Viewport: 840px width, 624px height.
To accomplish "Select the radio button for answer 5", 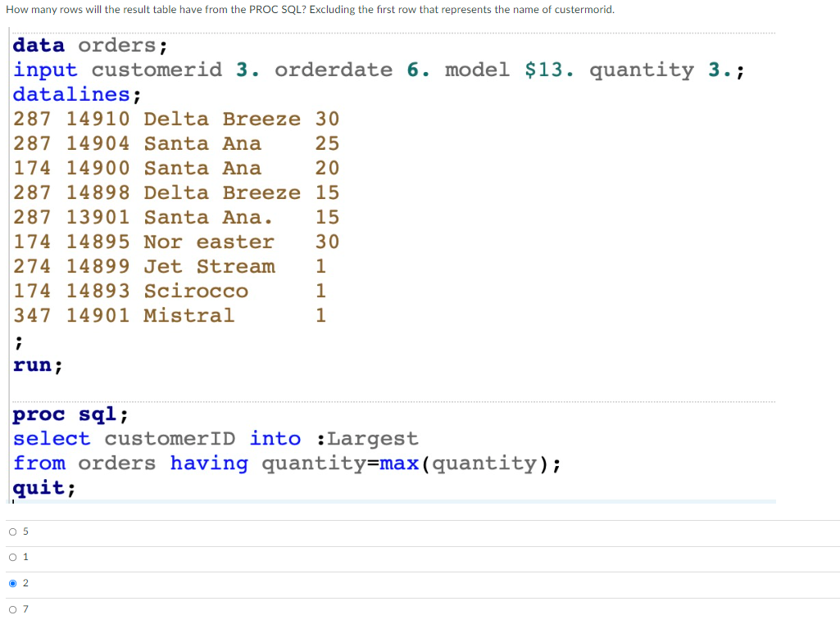I will (13, 532).
